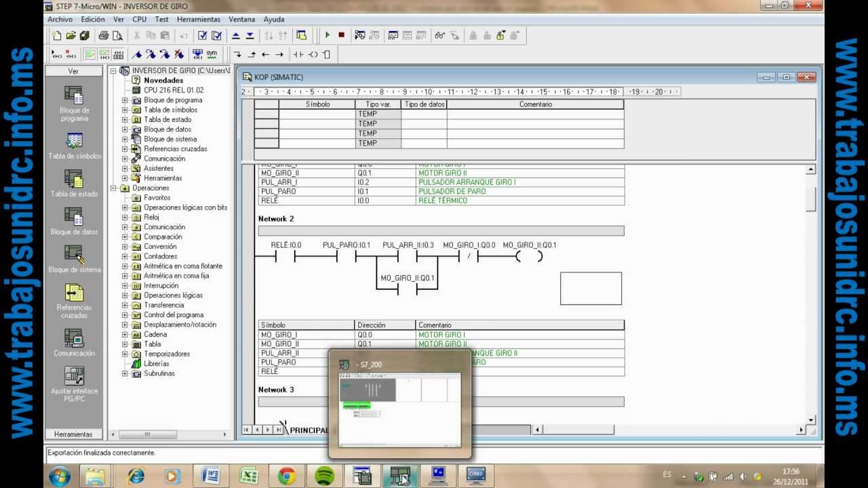Open Tabla de estado in navigation bar
Image resolution: width=868 pixels, height=488 pixels.
74,184
